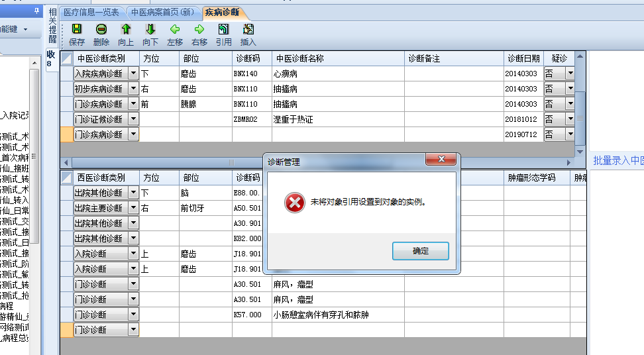The width and height of the screenshot is (644, 355).
Task: Click left arrow of horizontal scrollbar
Action: 66,162
